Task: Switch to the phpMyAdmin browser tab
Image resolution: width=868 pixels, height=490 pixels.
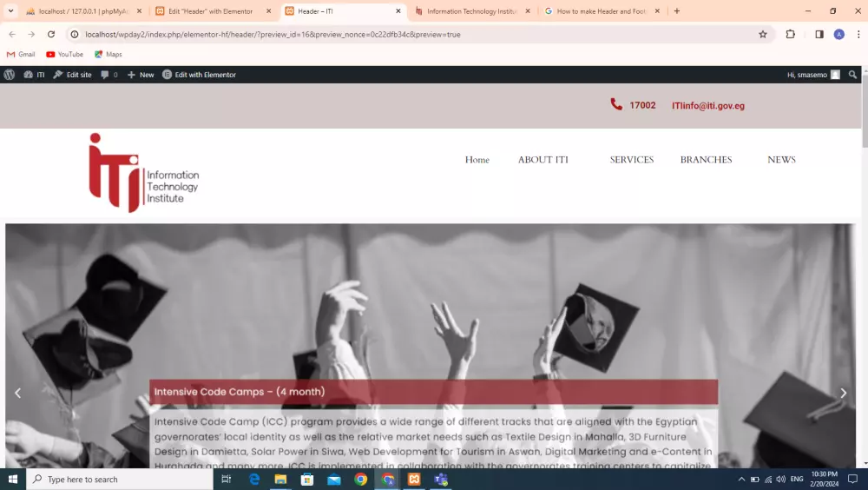Action: tap(83, 11)
